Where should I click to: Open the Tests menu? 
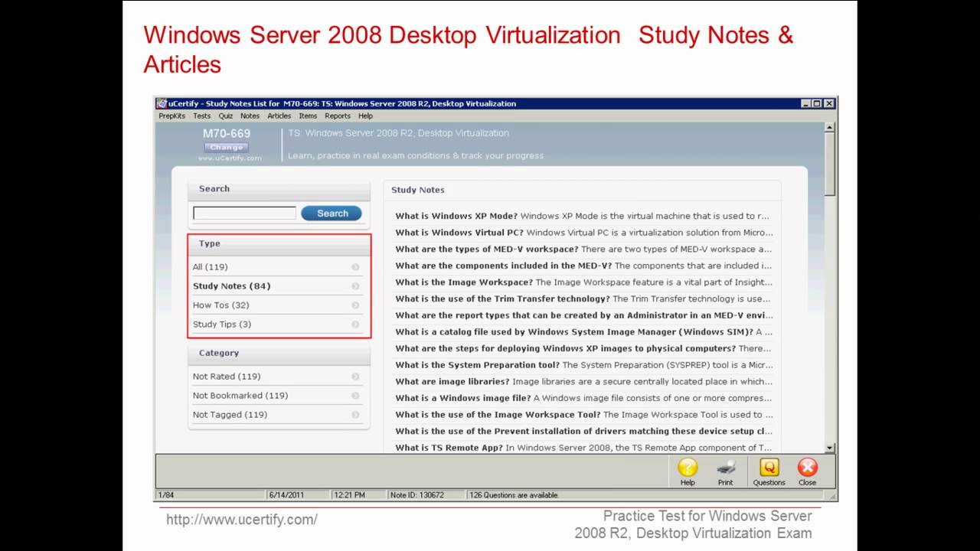201,116
